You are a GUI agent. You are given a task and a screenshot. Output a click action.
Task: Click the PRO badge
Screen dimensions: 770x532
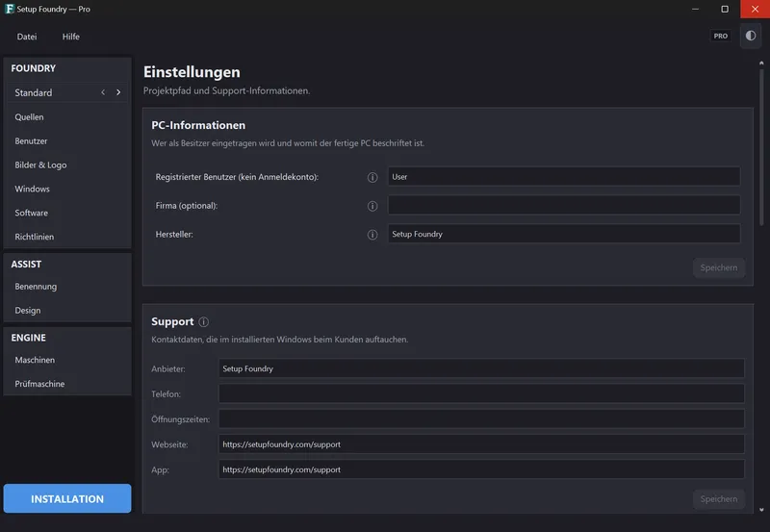pyautogui.click(x=720, y=36)
